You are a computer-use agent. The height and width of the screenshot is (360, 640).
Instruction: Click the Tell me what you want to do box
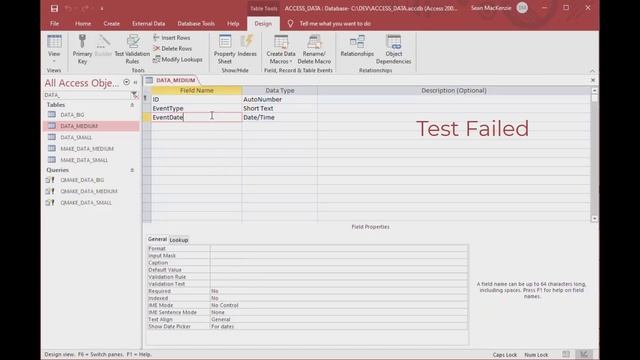click(335, 24)
